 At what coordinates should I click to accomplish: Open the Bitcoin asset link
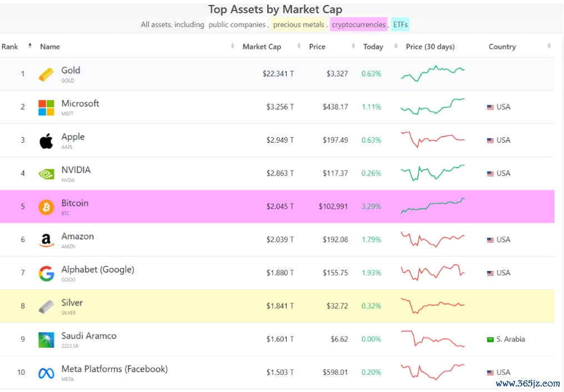(75, 203)
